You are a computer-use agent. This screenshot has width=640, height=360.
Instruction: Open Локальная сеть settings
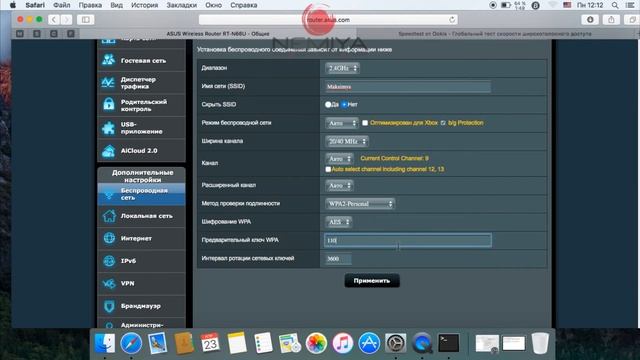(141, 216)
